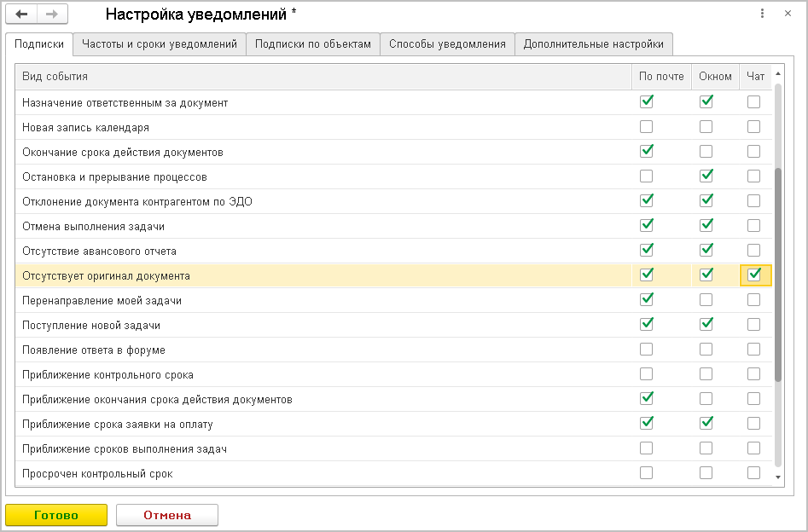Enable Chat for 'Отмена выполнения задачи'
The height and width of the screenshot is (532, 808).
point(754,226)
